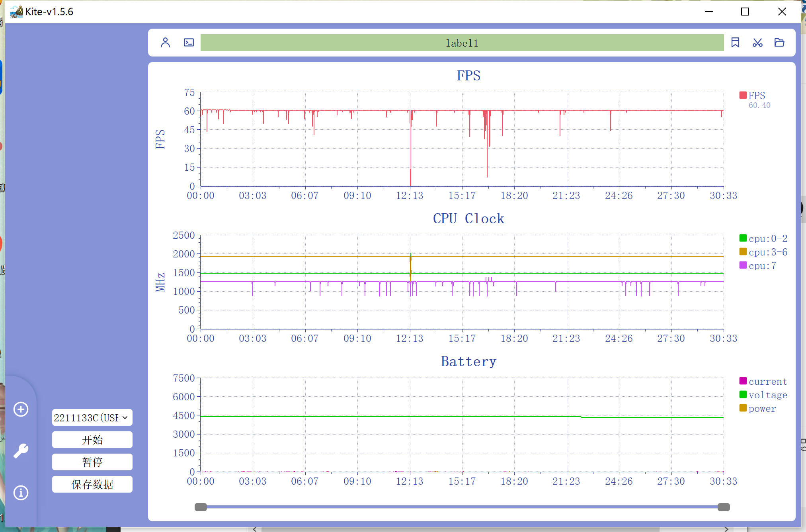Expand the 2211133C device dropdown
806x532 pixels.
[x=92, y=417]
